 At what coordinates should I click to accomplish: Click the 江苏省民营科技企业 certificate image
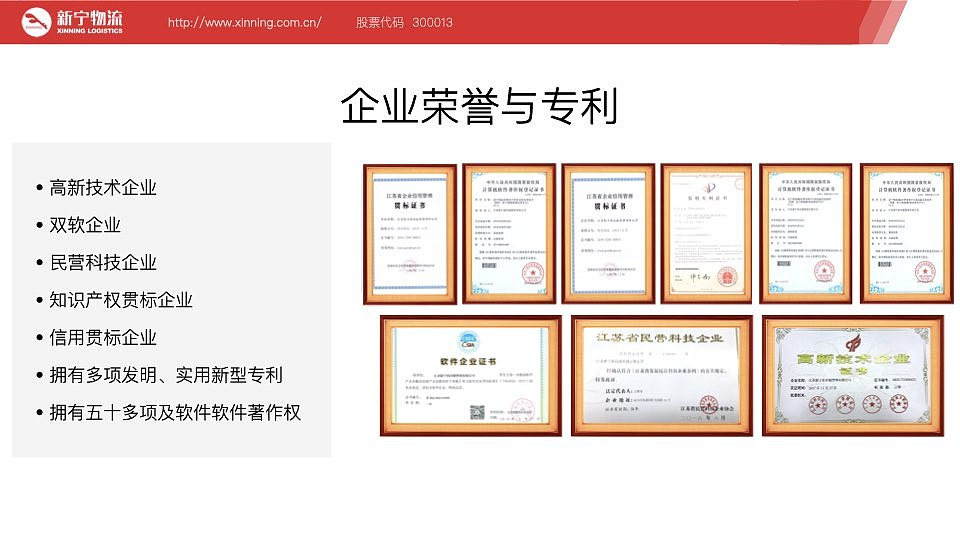pyautogui.click(x=662, y=376)
